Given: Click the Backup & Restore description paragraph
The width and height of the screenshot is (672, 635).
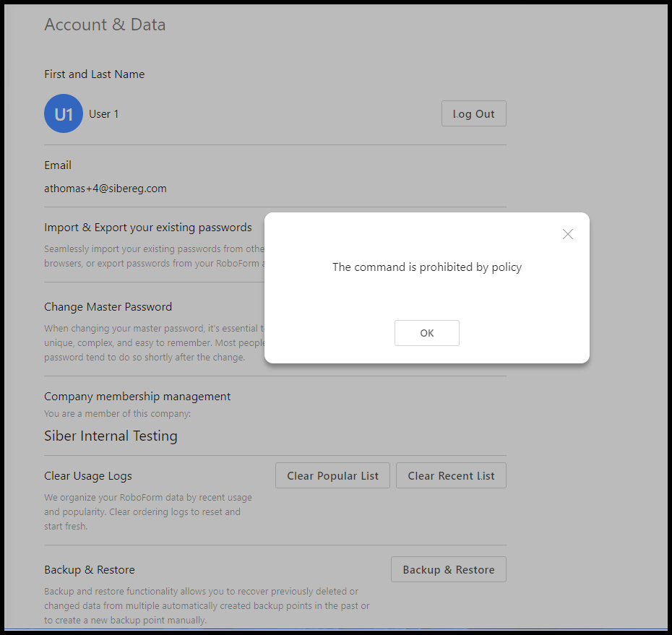Looking at the screenshot, I should click(x=207, y=605).
